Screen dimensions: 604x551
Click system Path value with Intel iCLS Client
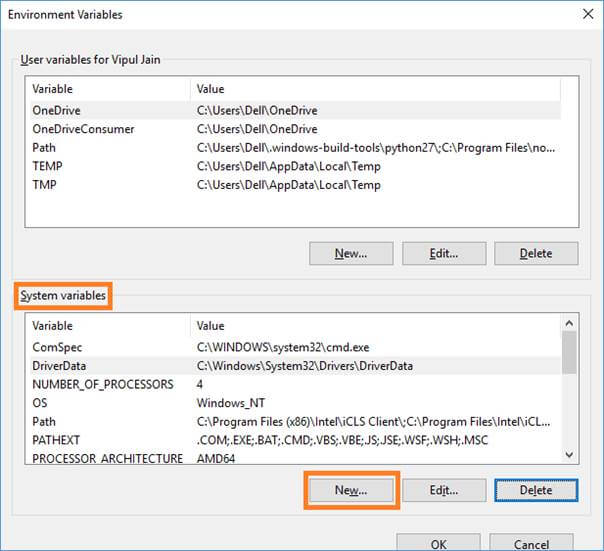coord(373,422)
